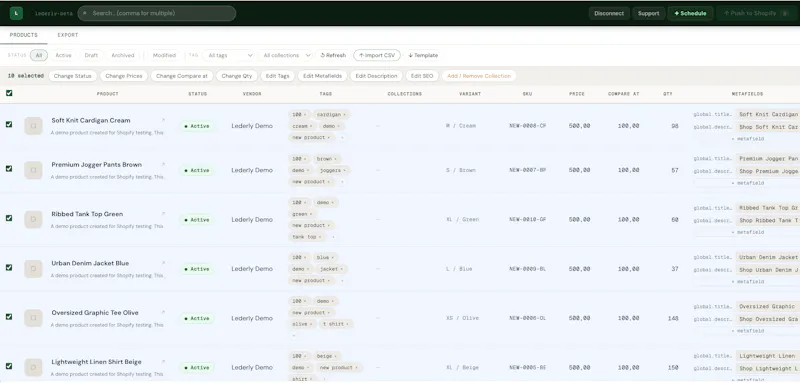Show only Modified products
The image size is (800, 383).
tap(164, 55)
